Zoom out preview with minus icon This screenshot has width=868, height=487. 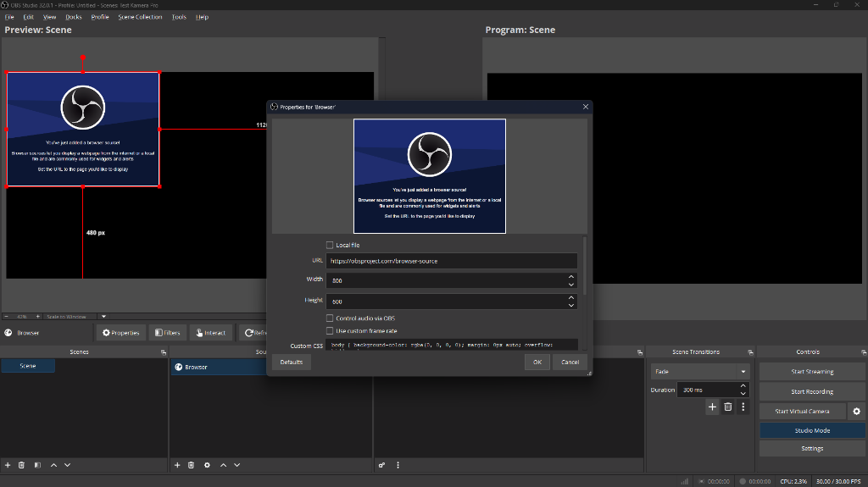[6, 317]
